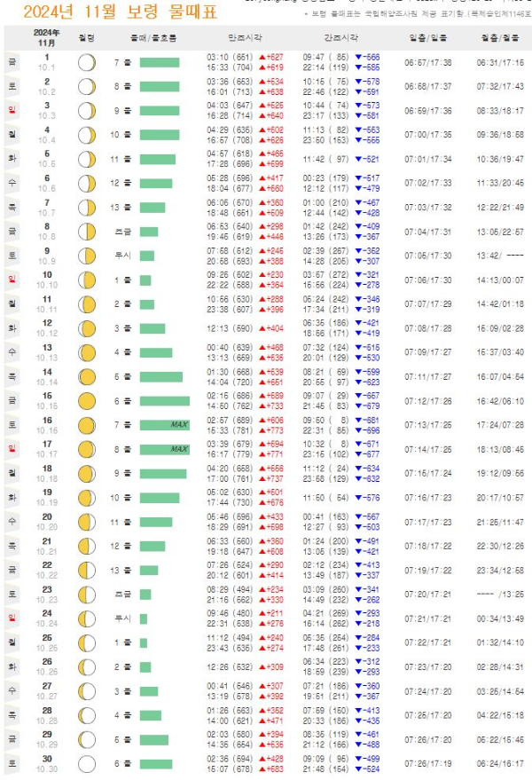Click the high tide time '12:13 (590)'
532x780 pixels.
tap(230, 328)
